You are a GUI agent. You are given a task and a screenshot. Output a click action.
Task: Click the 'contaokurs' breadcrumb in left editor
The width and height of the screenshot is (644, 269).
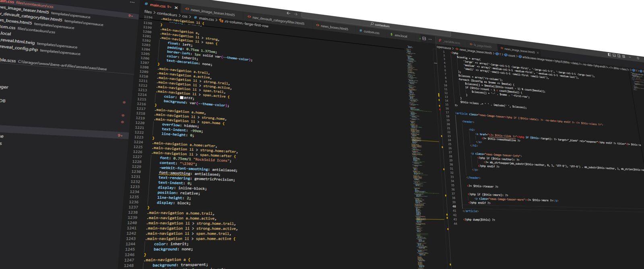pyautogui.click(x=167, y=14)
